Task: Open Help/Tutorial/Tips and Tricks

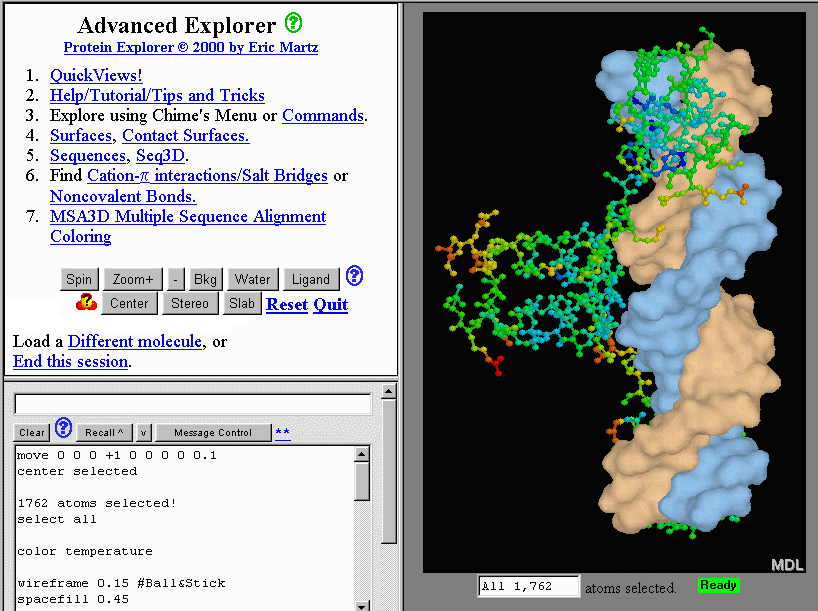Action: [157, 95]
